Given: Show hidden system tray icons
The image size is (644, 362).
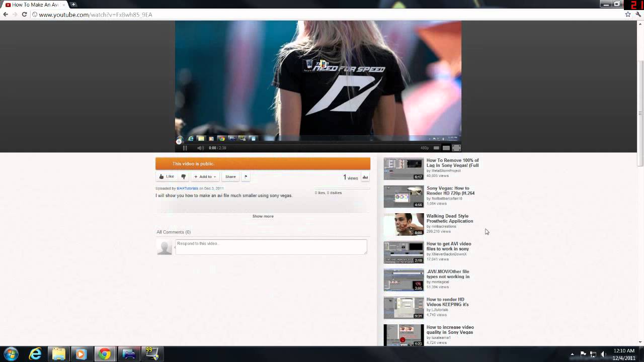Looking at the screenshot, I should pos(572,354).
